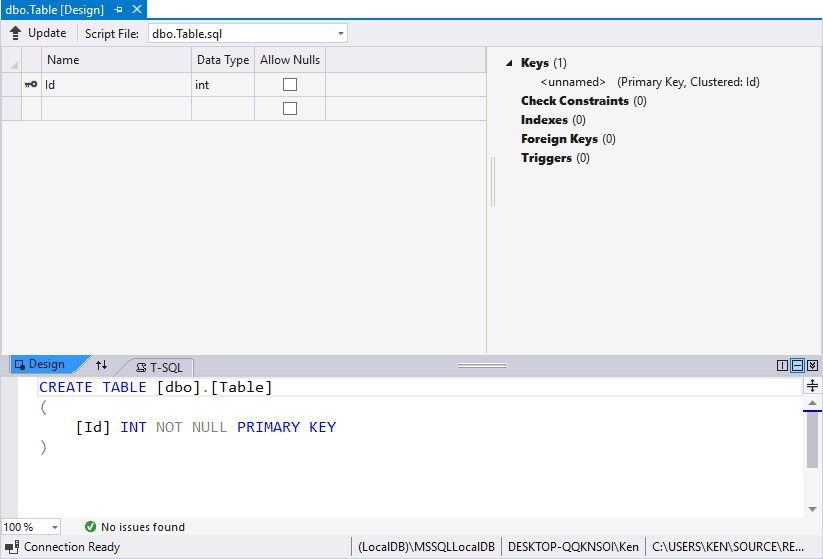This screenshot has width=823, height=559.
Task: Click the Update button
Action: tap(38, 33)
